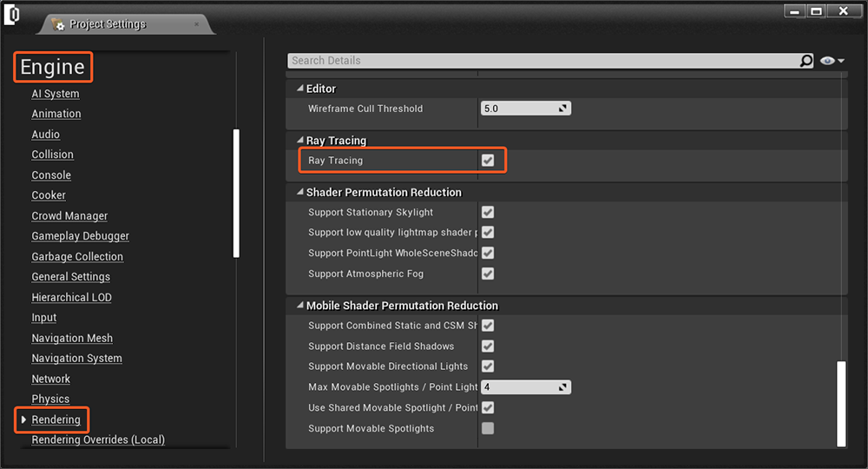This screenshot has height=469, width=868.
Task: Collapse the Editor section header
Action: click(x=300, y=89)
